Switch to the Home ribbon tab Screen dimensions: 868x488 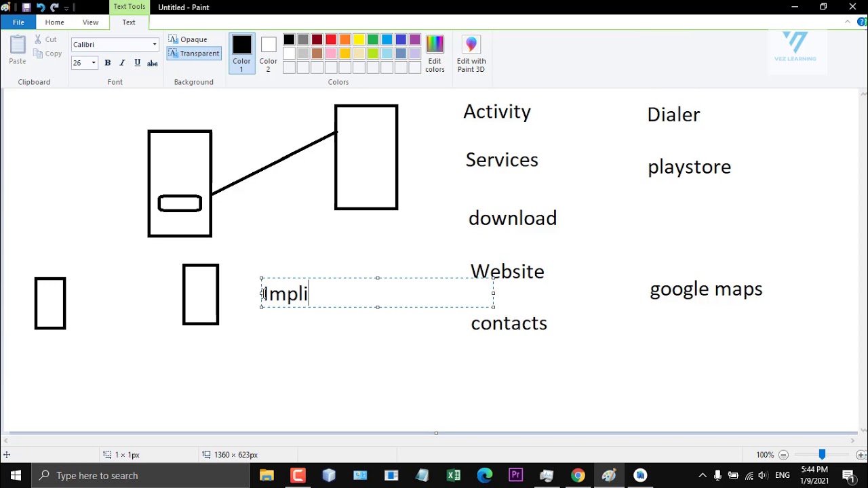pos(54,22)
